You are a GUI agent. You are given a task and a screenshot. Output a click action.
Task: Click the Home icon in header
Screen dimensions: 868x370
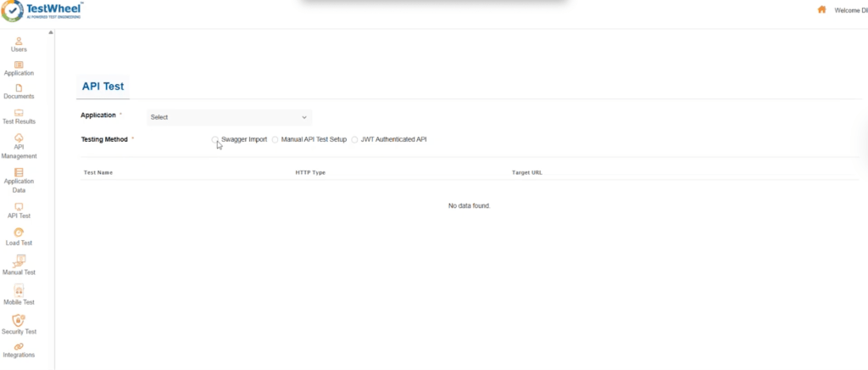click(x=821, y=10)
